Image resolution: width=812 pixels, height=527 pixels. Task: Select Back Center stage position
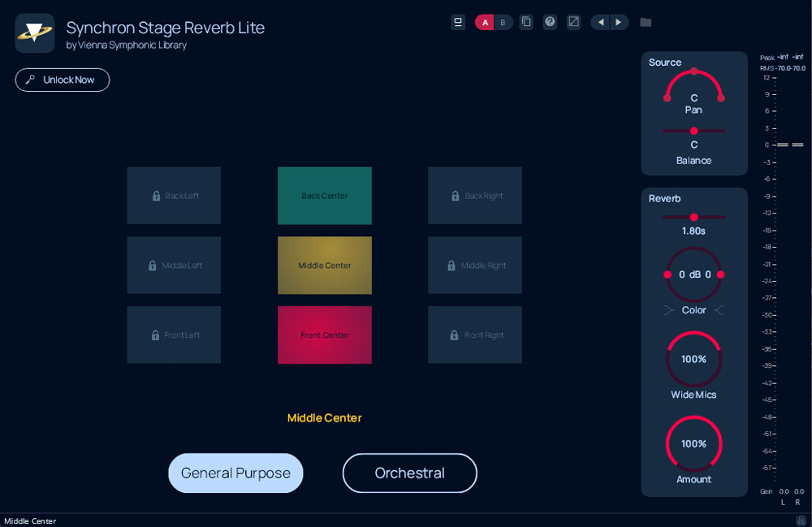[325, 196]
